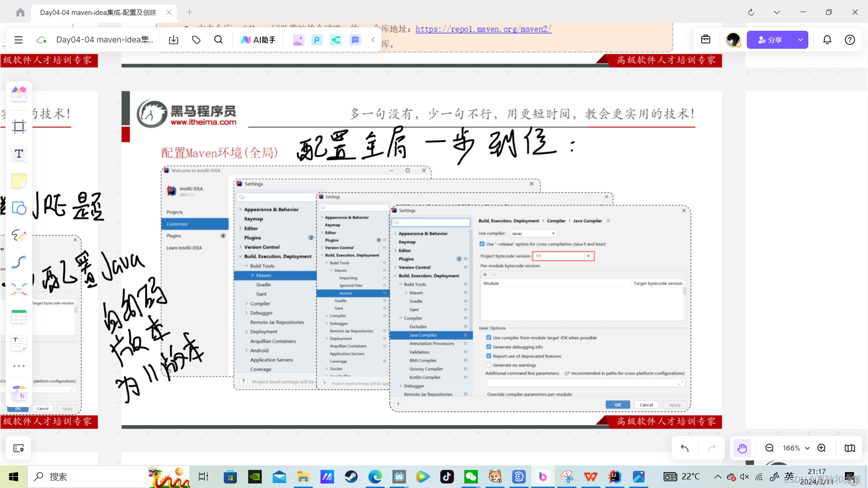Expand the title bar dropdown chevron
The width and height of the screenshot is (868, 488).
coord(777,12)
